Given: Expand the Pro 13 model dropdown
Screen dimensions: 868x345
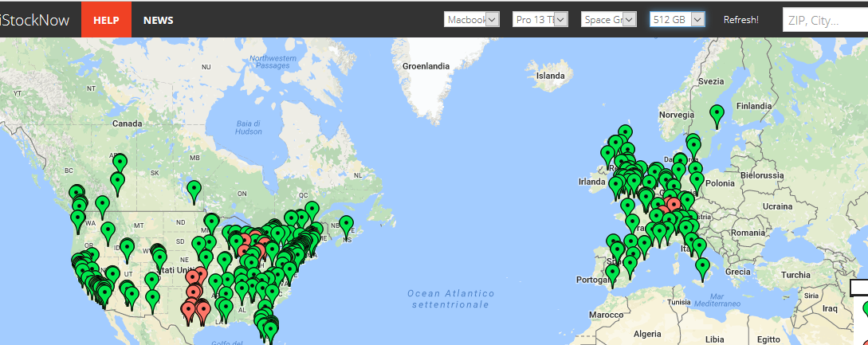Looking at the screenshot, I should click(x=540, y=19).
